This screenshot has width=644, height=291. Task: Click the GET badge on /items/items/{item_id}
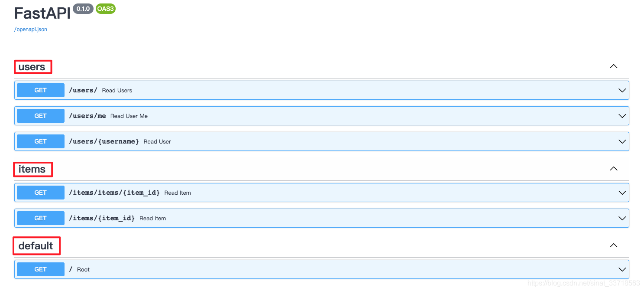[40, 193]
